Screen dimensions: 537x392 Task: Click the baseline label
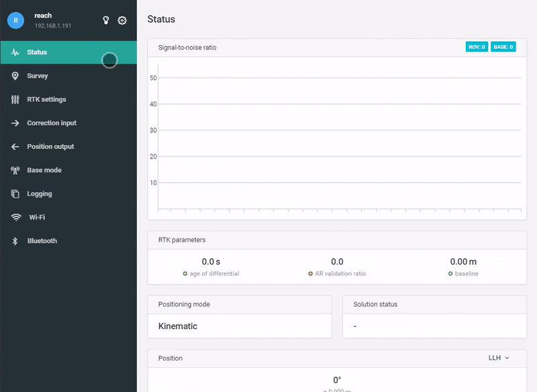[467, 274]
